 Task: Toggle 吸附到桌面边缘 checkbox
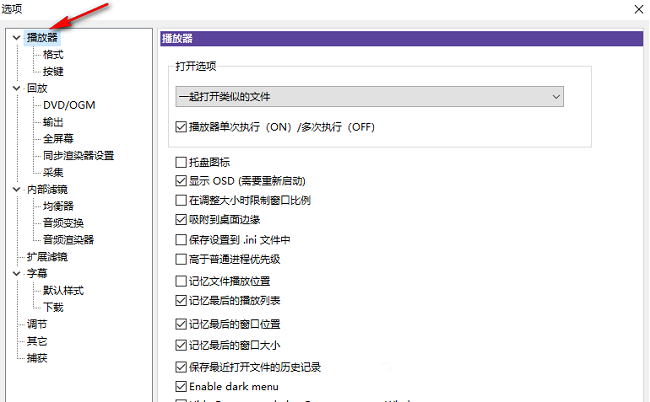181,220
